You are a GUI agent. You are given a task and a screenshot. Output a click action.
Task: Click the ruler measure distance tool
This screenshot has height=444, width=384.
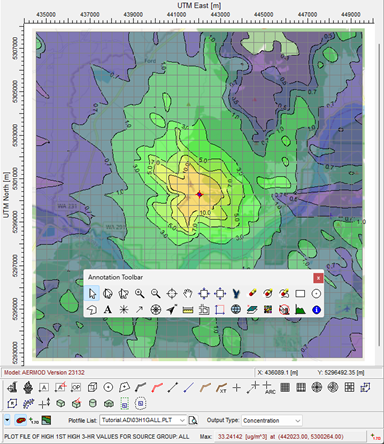pyautogui.click(x=188, y=310)
